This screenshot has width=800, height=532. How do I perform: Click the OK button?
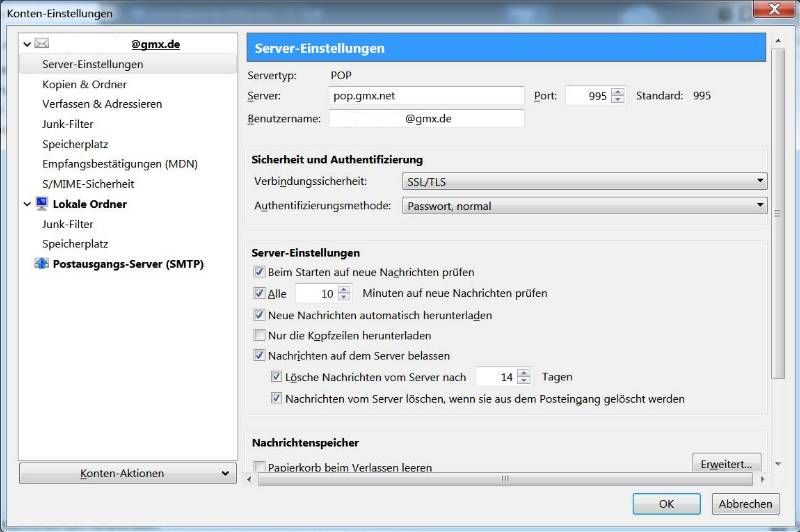pos(666,504)
